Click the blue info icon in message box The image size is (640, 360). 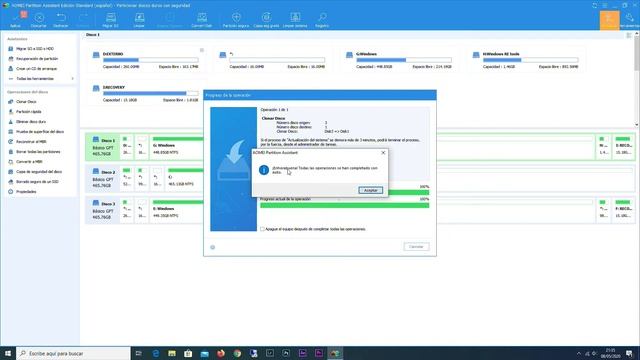pos(264,170)
